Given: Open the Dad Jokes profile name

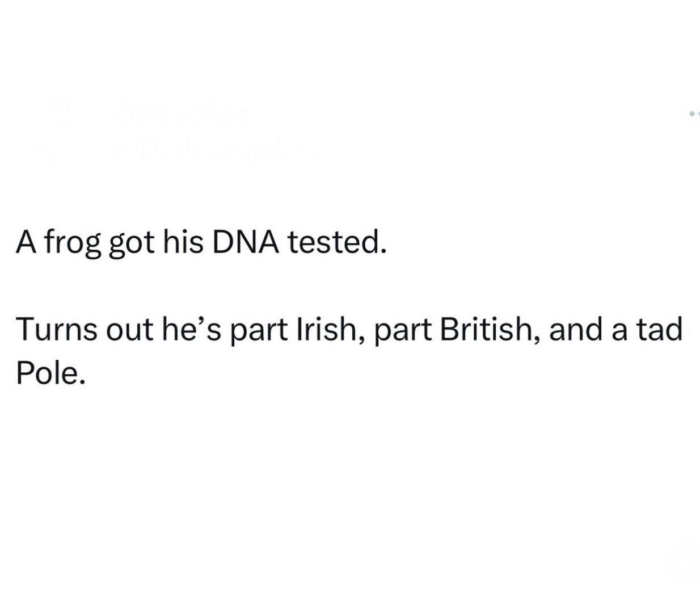Looking at the screenshot, I should (183, 114).
